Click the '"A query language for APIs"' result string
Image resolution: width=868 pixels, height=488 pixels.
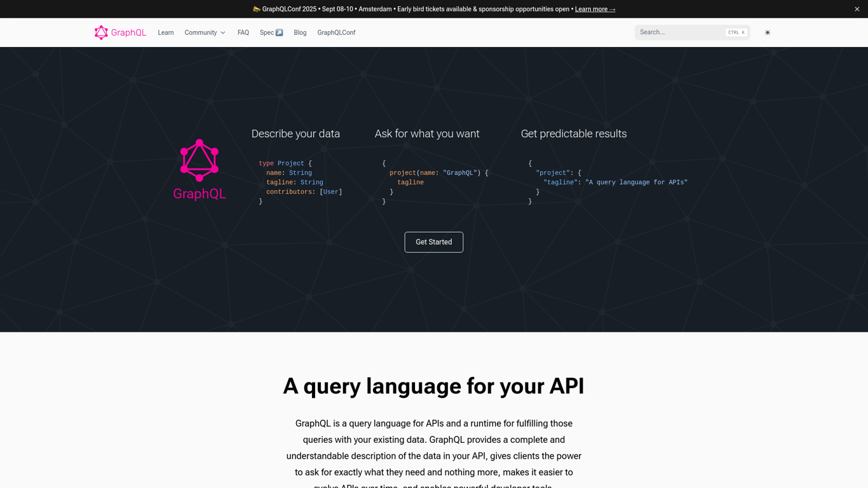click(636, 182)
